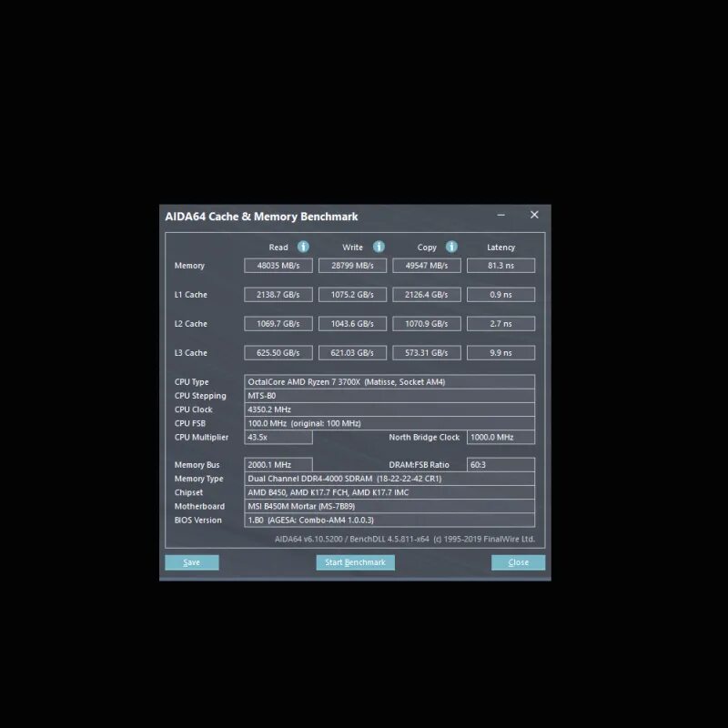Click the Memory row label
Image resolution: width=728 pixels, height=728 pixels.
point(189,266)
